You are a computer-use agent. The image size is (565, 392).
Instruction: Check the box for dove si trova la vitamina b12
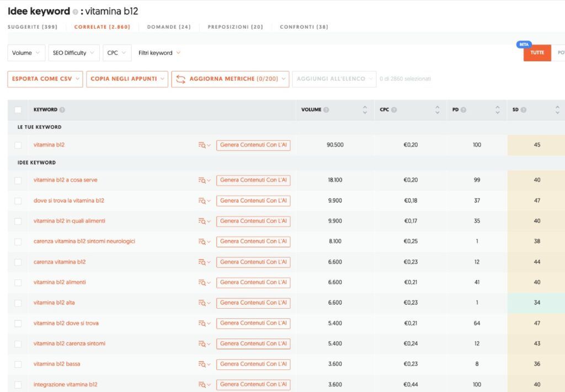18,201
